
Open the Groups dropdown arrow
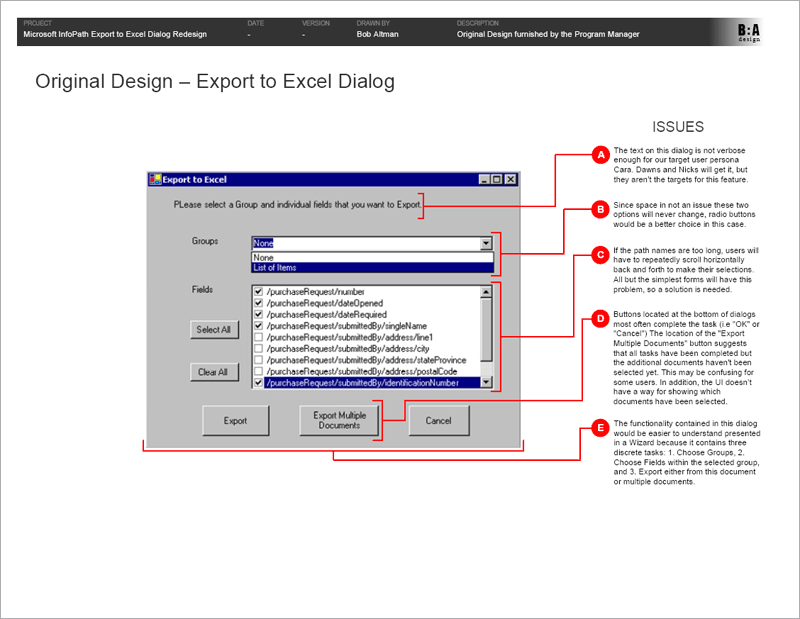[486, 243]
